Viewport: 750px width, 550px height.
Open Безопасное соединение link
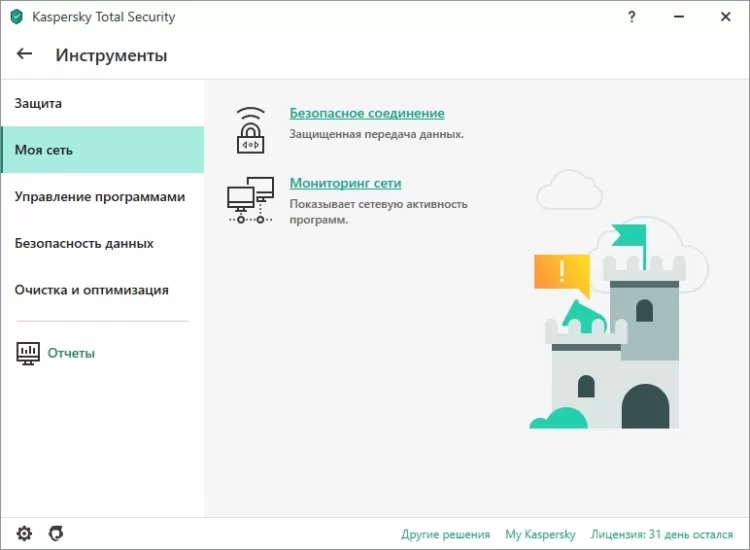pyautogui.click(x=367, y=113)
